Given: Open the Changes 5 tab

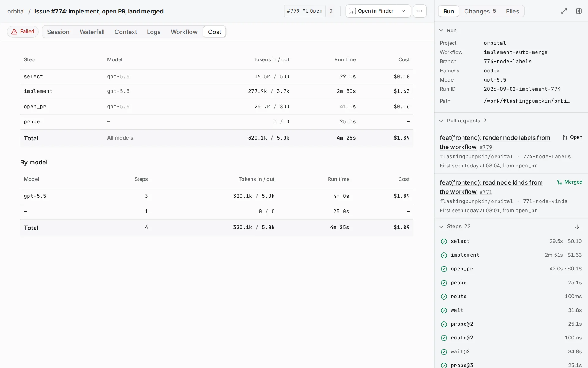Looking at the screenshot, I should [480, 11].
